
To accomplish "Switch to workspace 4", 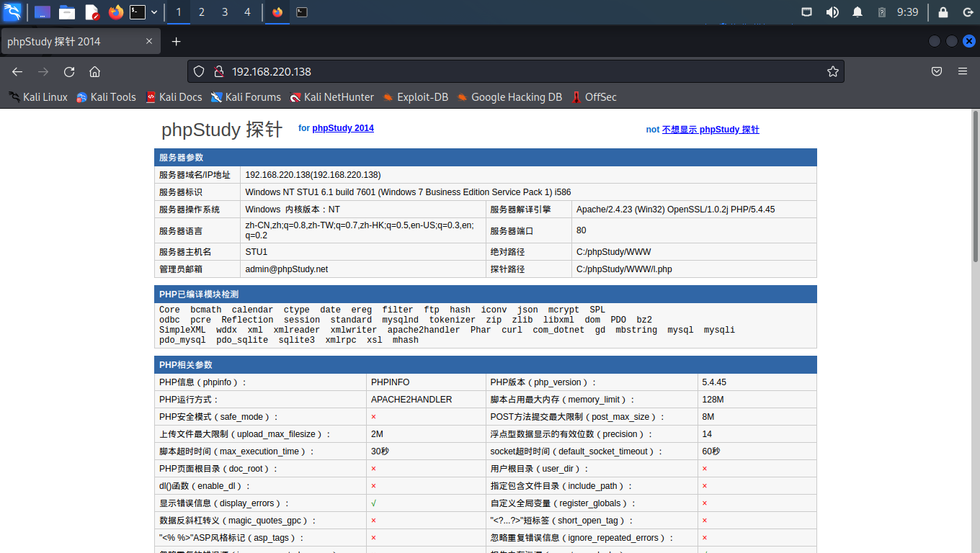I will coord(248,12).
